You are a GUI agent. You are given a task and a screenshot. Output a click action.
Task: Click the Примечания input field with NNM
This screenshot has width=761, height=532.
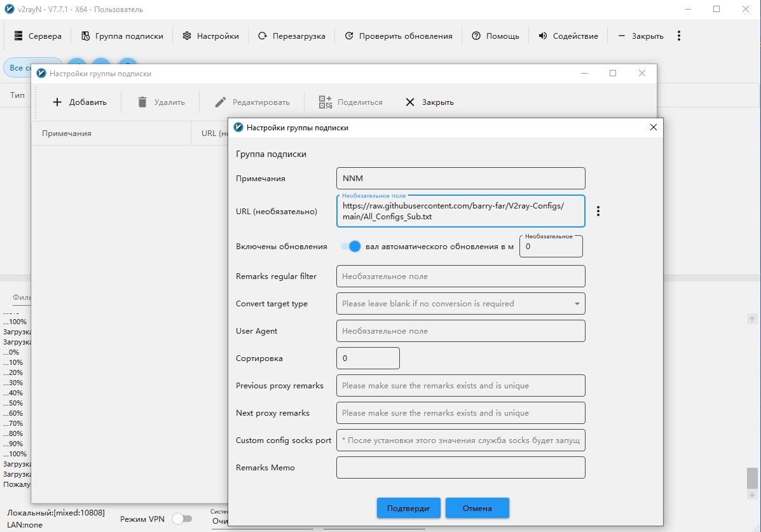[x=460, y=179]
